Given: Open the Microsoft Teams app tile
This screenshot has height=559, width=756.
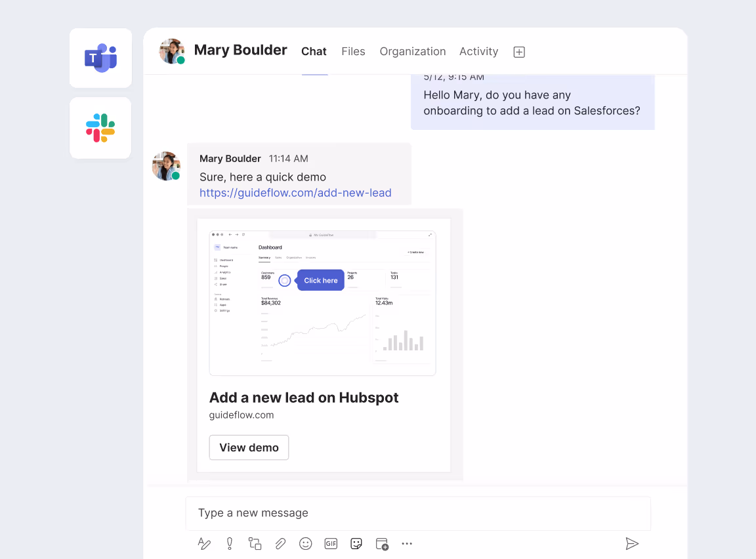Looking at the screenshot, I should 100,58.
